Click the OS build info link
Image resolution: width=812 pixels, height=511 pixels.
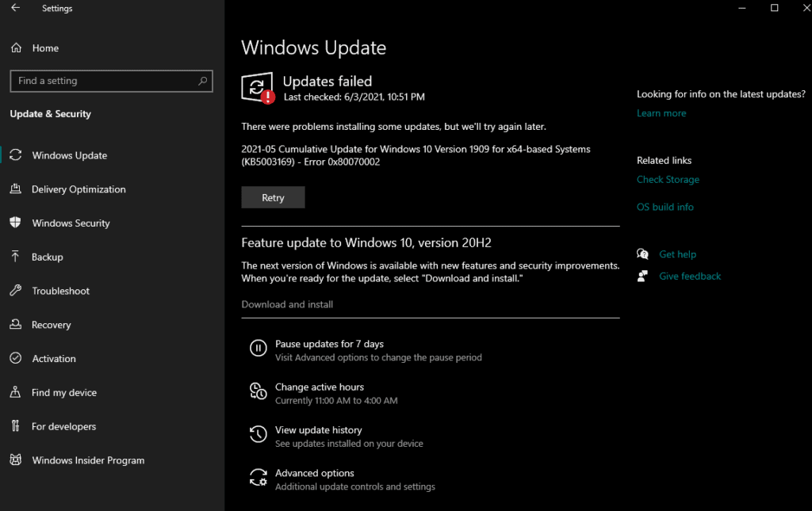coord(665,208)
